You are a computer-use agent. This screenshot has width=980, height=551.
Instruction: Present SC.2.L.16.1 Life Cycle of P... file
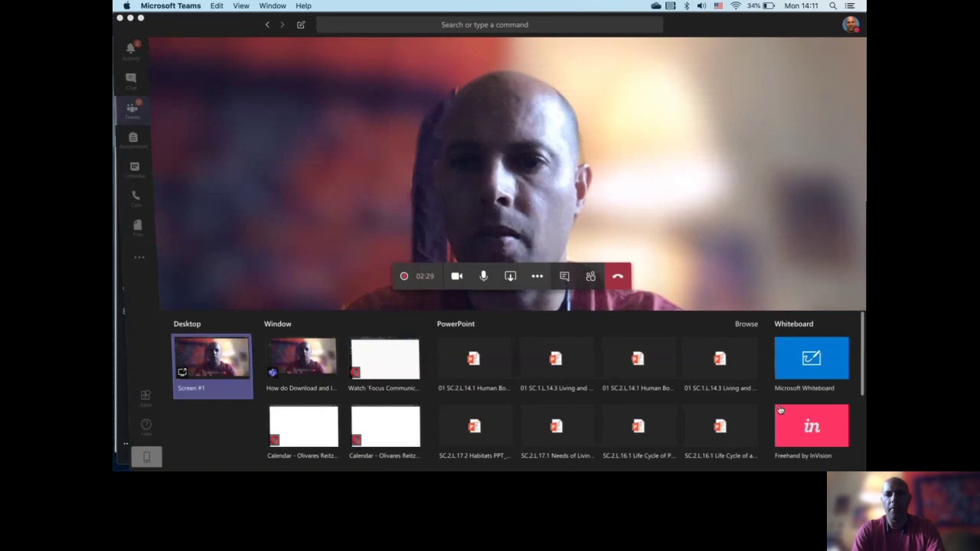click(x=639, y=433)
